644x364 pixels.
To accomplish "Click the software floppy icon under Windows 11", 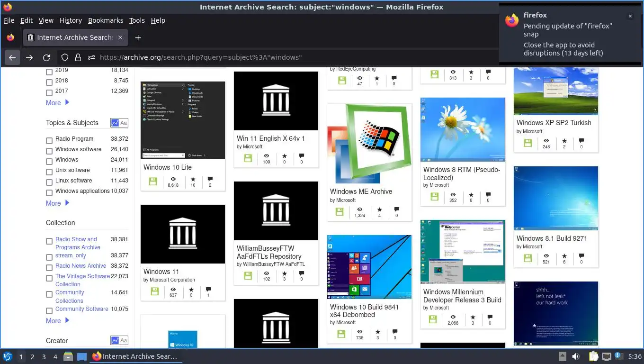I will tap(154, 291).
